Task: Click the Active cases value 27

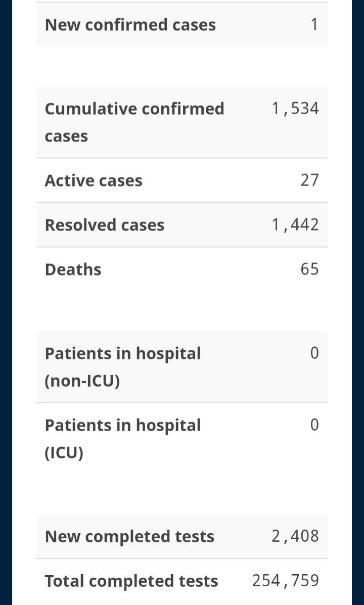Action: 310,180
